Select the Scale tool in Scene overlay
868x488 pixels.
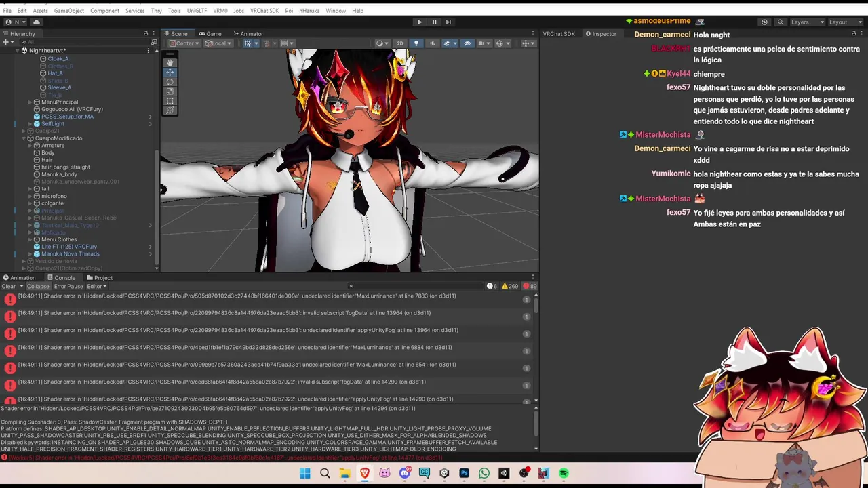170,91
